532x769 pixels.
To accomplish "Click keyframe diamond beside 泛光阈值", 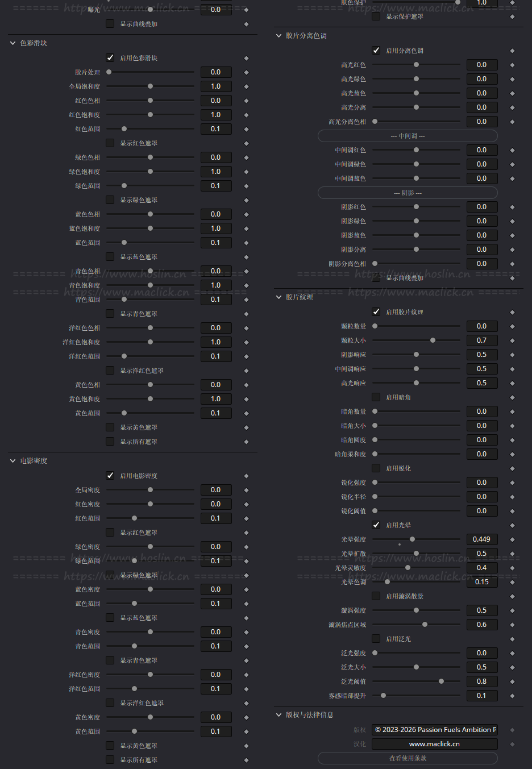I will 512,681.
